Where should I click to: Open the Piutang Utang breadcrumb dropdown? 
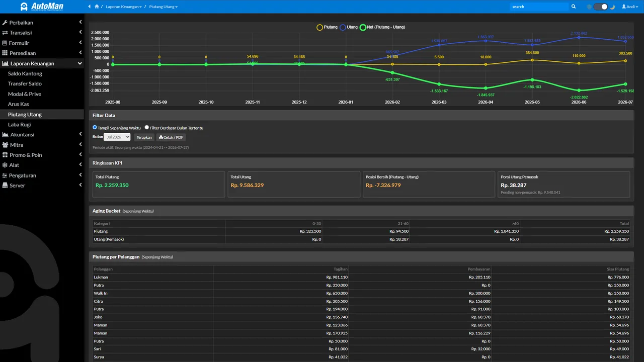tap(164, 7)
